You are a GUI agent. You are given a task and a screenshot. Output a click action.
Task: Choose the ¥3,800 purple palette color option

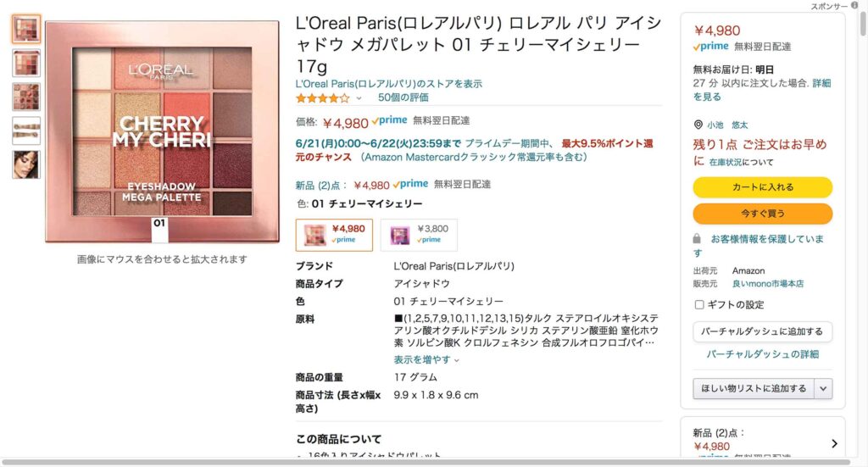click(x=419, y=235)
